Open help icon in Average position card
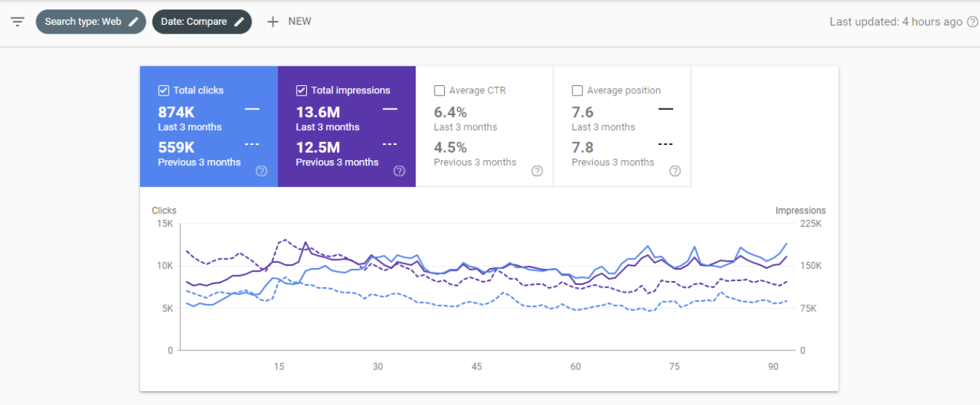This screenshot has width=980, height=405. [x=675, y=171]
